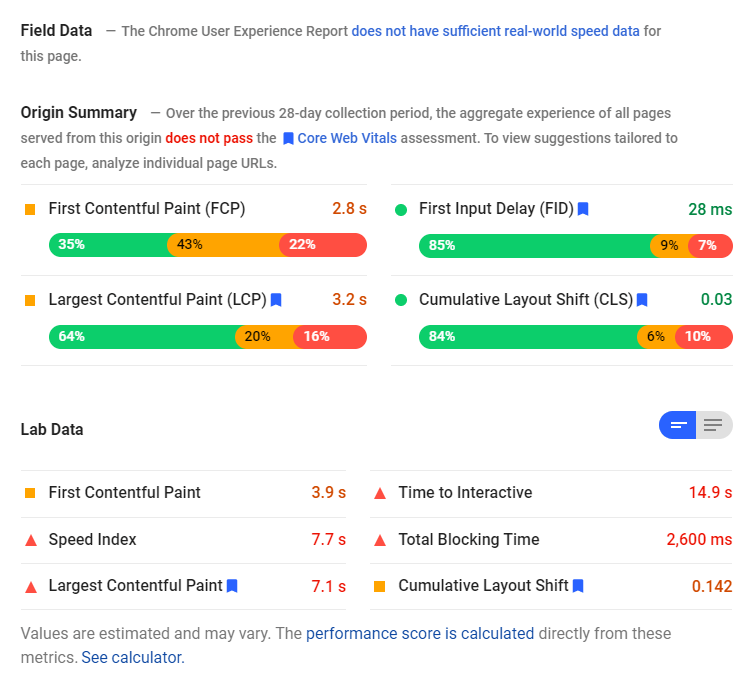Viewport: 753px width, 685px height.
Task: Click orange square icon beside First Contentful Paint (FCP)
Action: tap(30, 209)
